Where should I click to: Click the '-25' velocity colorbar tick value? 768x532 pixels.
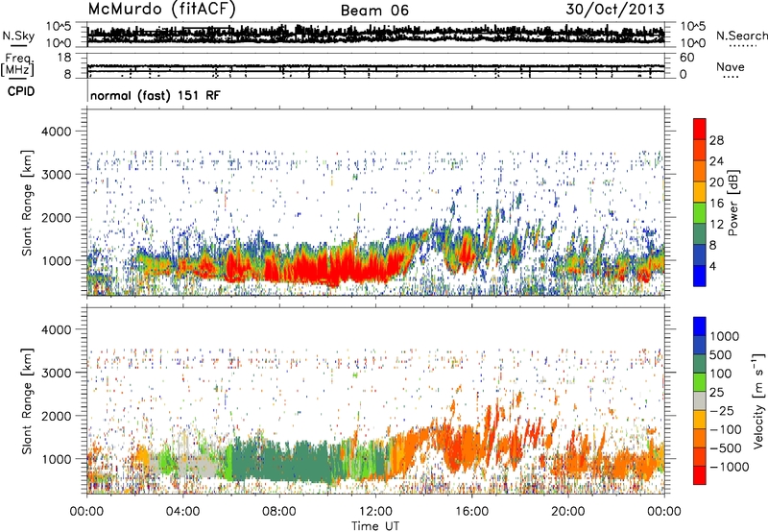click(721, 410)
